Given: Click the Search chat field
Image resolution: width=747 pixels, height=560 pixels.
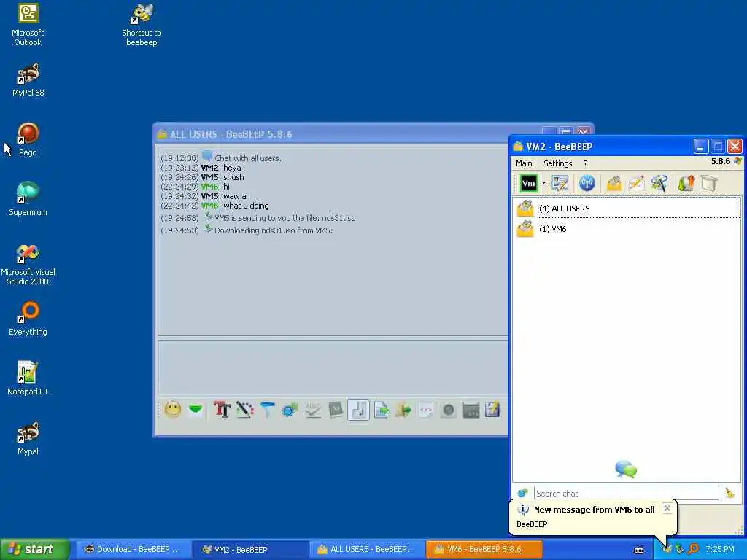Looking at the screenshot, I should (x=626, y=494).
